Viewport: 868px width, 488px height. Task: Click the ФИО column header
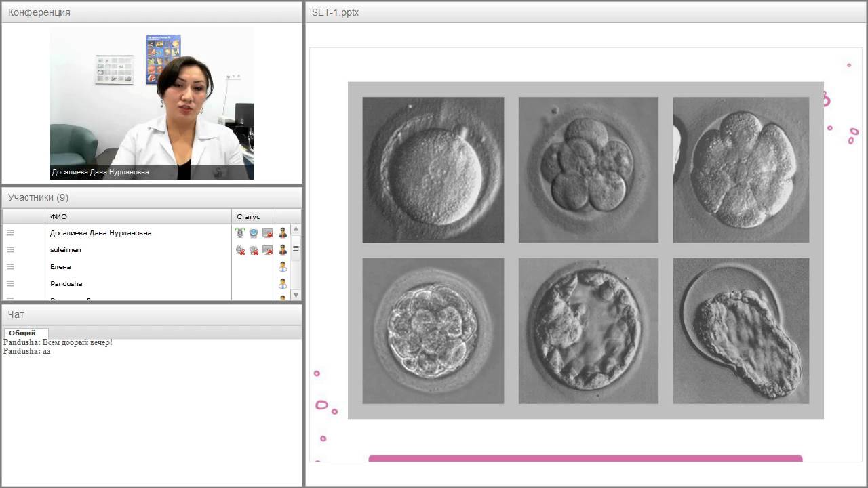click(x=138, y=216)
